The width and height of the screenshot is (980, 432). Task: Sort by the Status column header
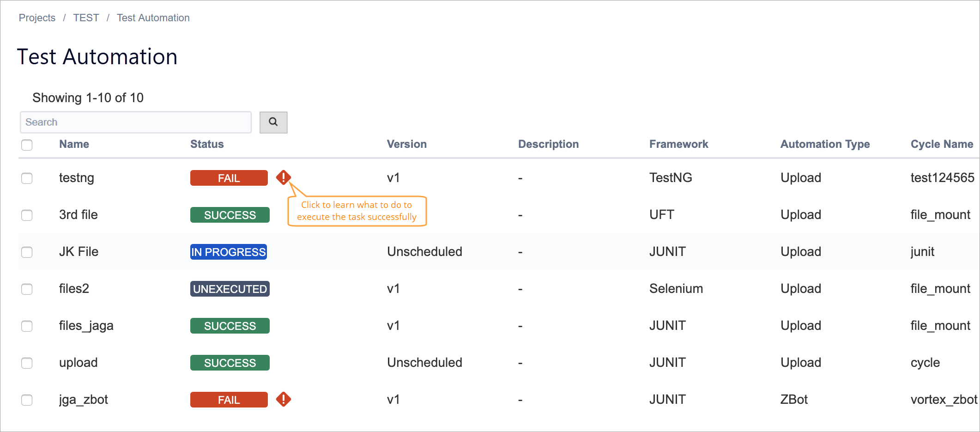(207, 144)
